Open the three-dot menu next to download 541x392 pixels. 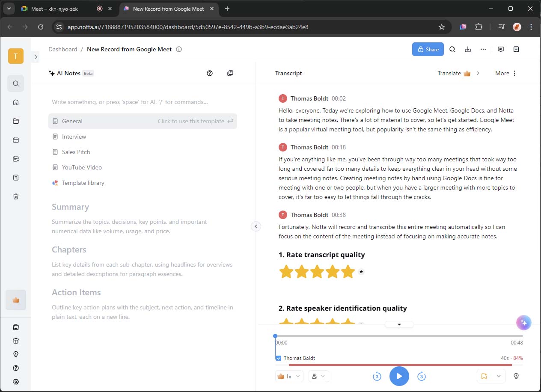483,49
